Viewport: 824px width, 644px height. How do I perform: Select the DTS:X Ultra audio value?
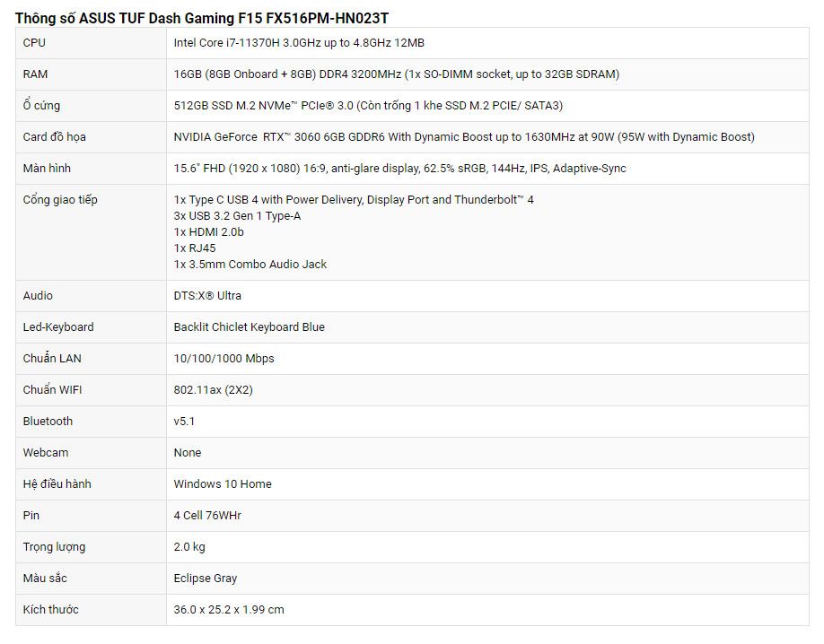207,295
